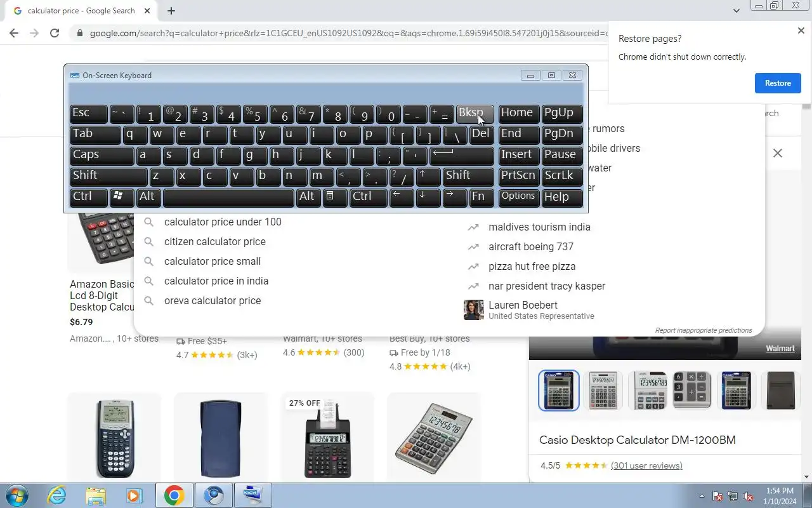Toggle the left Alt key
Screen dimensions: 812x508
click(x=148, y=197)
